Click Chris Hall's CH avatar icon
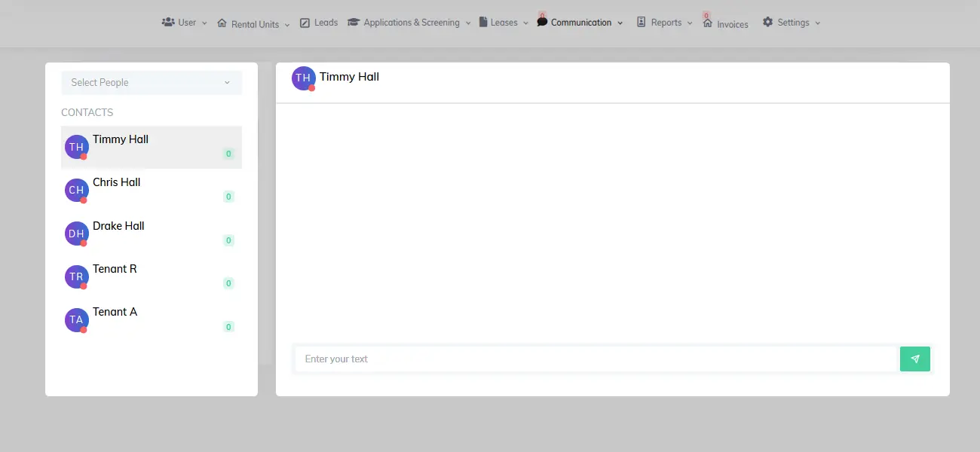 pyautogui.click(x=76, y=191)
